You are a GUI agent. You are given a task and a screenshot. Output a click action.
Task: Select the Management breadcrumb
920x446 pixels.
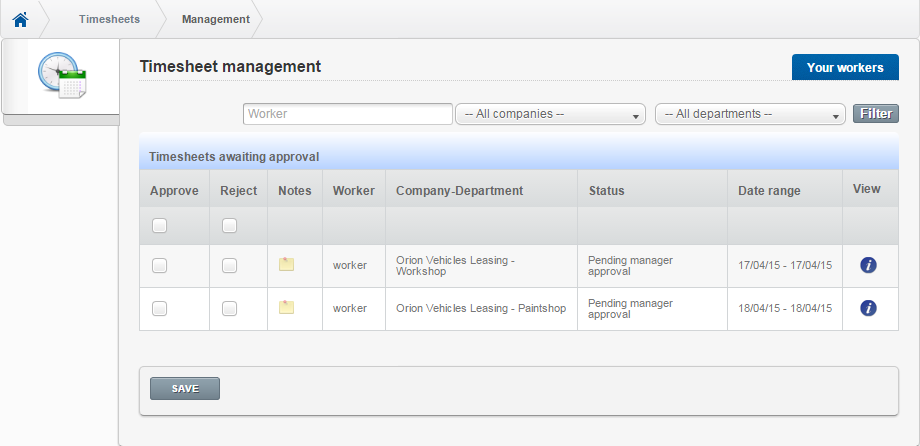216,19
